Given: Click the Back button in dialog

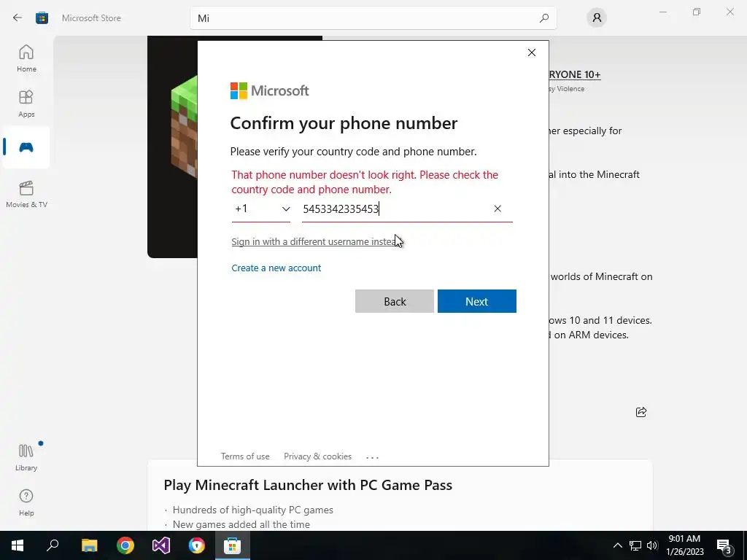Looking at the screenshot, I should pyautogui.click(x=395, y=301).
